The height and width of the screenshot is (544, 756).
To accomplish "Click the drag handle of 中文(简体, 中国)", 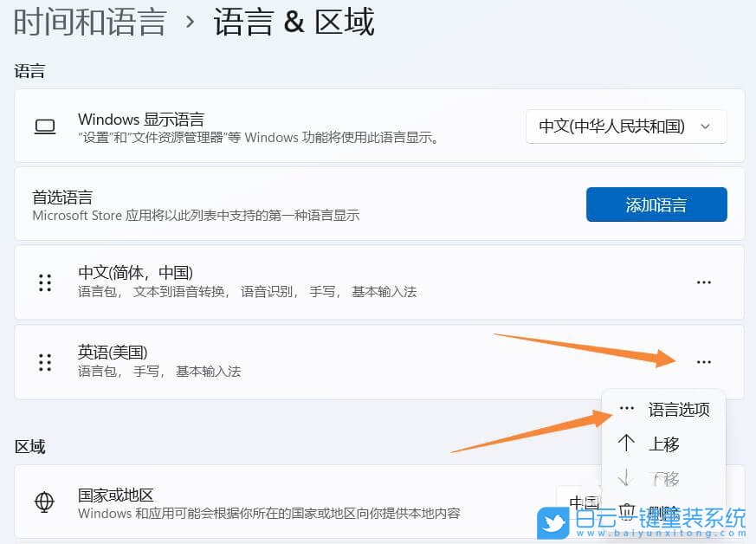I will point(44,282).
